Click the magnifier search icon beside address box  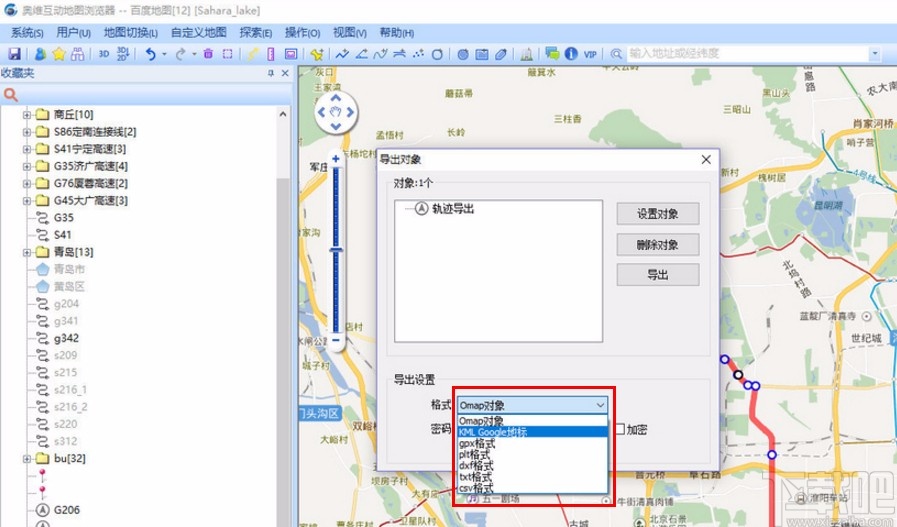coord(616,54)
